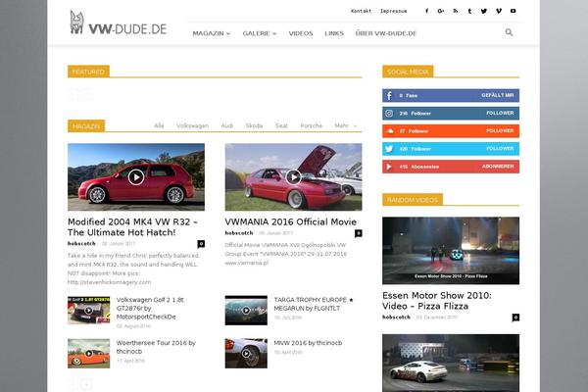This screenshot has width=588, height=392.
Task: Select the Seat filter tab
Action: pos(281,125)
